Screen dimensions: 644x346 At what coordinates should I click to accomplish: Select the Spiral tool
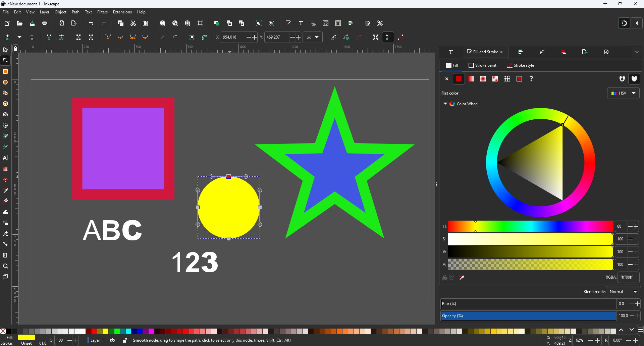(5, 114)
